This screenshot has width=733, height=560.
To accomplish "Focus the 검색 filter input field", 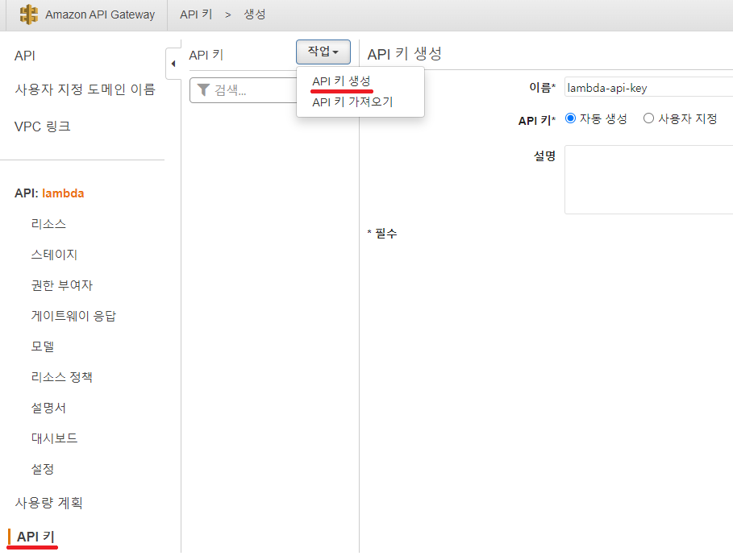I will [243, 90].
